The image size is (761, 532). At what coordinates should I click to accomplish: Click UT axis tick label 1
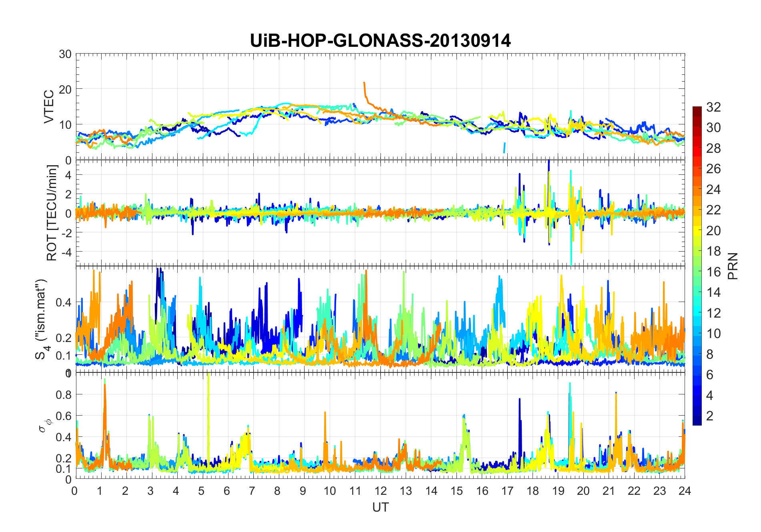coord(100,491)
